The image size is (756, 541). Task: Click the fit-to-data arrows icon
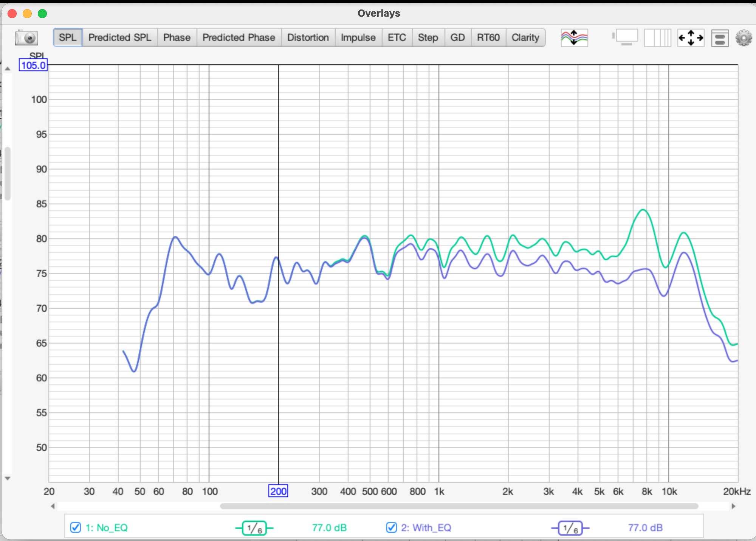pos(691,37)
